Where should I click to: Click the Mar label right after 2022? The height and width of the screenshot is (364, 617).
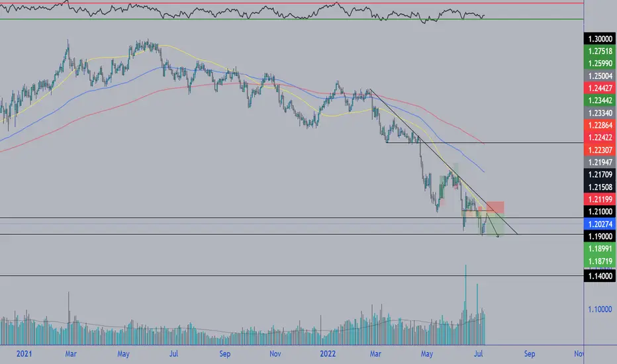(375, 354)
